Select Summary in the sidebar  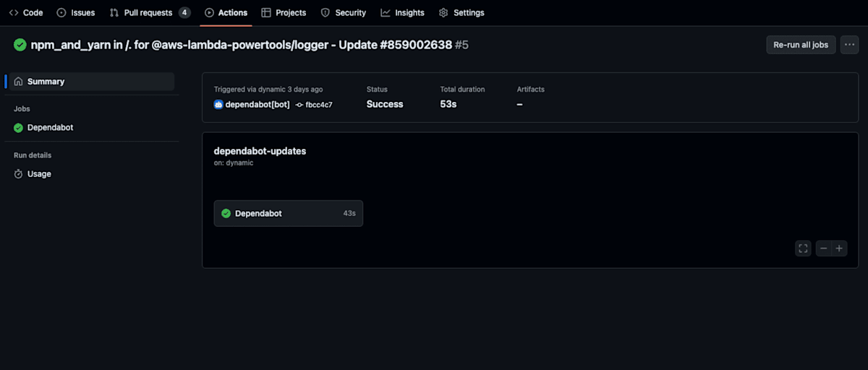pos(91,82)
